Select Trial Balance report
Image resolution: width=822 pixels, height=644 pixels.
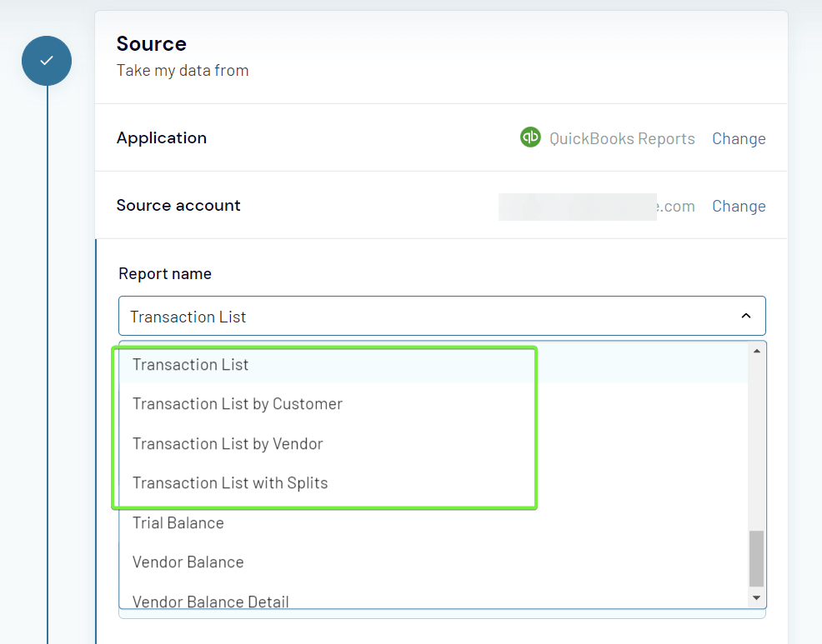pyautogui.click(x=434, y=522)
